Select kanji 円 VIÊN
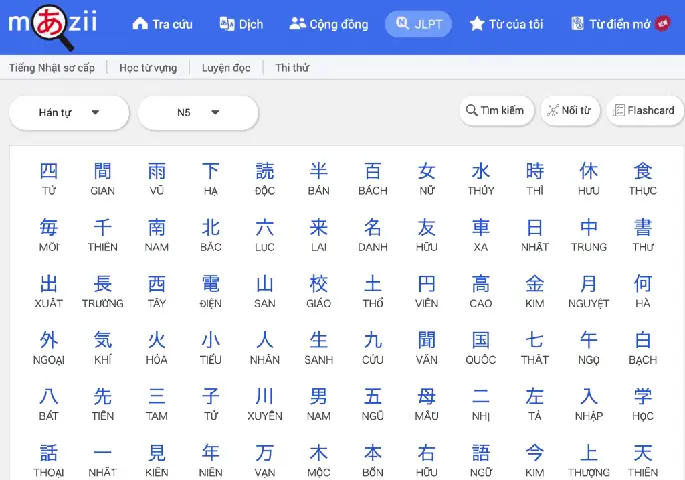Screen dimensions: 685x480 tap(426, 291)
